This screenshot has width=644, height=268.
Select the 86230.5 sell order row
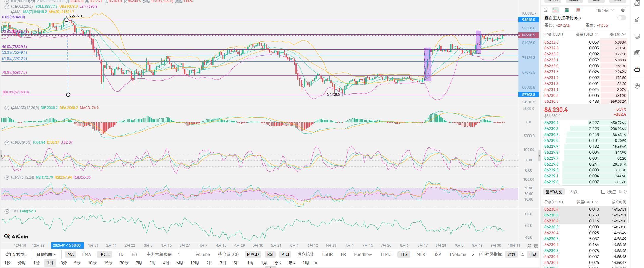[585, 102]
